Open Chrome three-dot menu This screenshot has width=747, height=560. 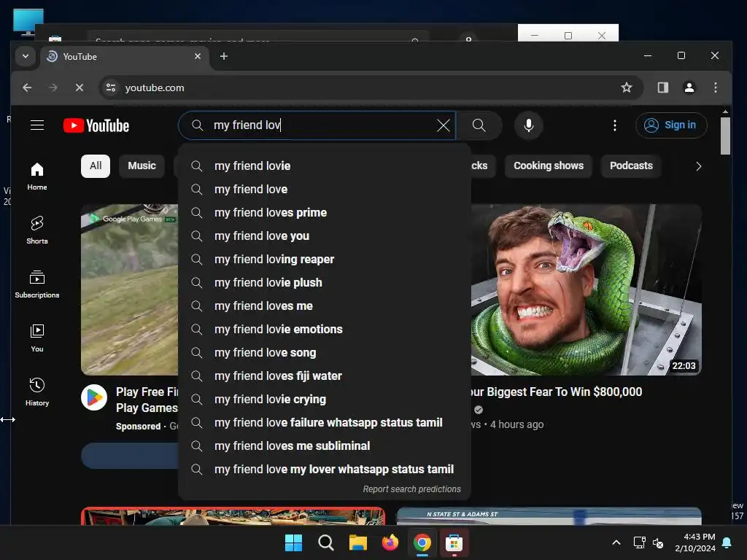(x=715, y=87)
